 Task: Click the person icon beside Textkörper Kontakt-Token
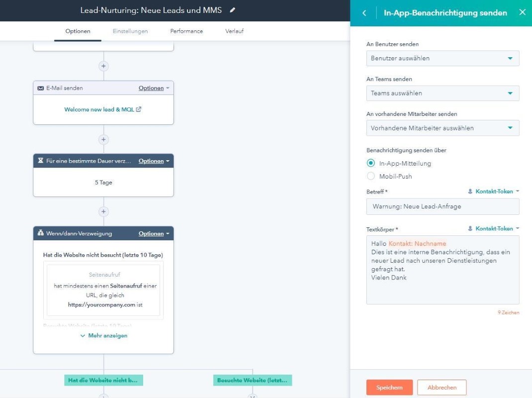click(470, 228)
